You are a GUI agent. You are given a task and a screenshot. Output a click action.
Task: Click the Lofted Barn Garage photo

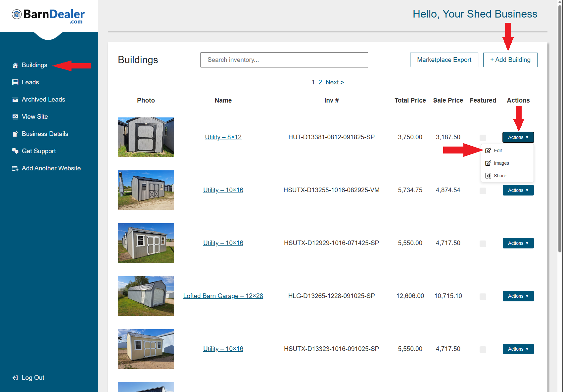click(x=146, y=296)
